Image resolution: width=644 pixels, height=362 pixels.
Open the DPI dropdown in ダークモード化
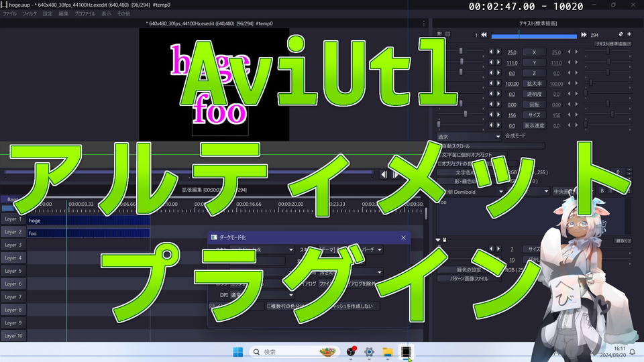tap(262, 295)
